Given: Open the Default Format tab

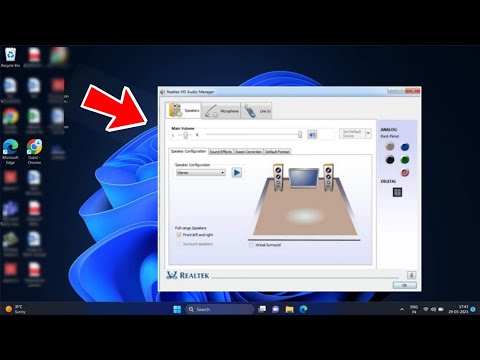Looking at the screenshot, I should (277, 152).
